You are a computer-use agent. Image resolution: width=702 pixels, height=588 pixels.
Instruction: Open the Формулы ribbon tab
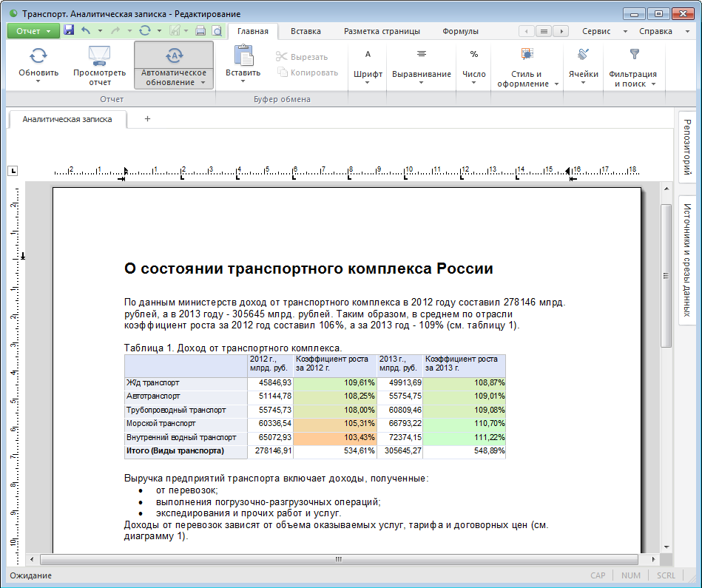460,31
